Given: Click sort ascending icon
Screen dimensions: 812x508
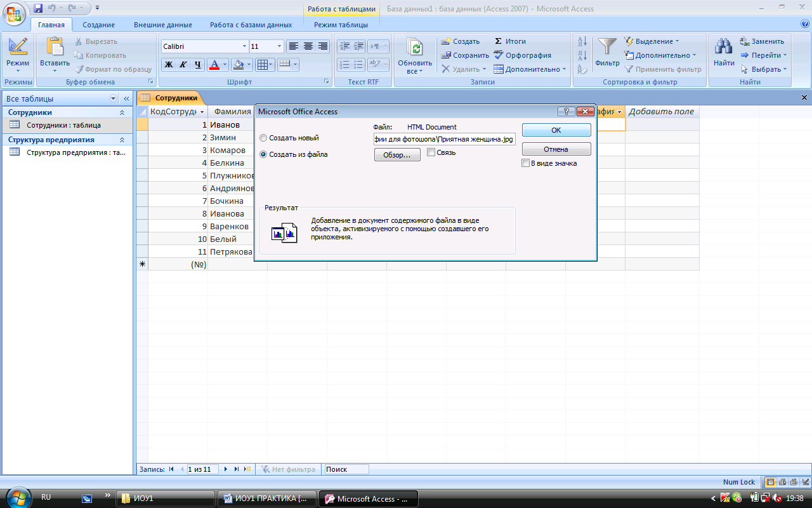Looking at the screenshot, I should [x=582, y=42].
